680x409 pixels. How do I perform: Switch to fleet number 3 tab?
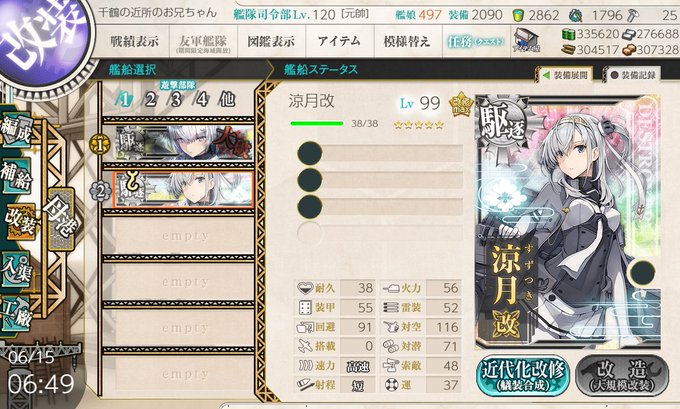pyautogui.click(x=176, y=100)
